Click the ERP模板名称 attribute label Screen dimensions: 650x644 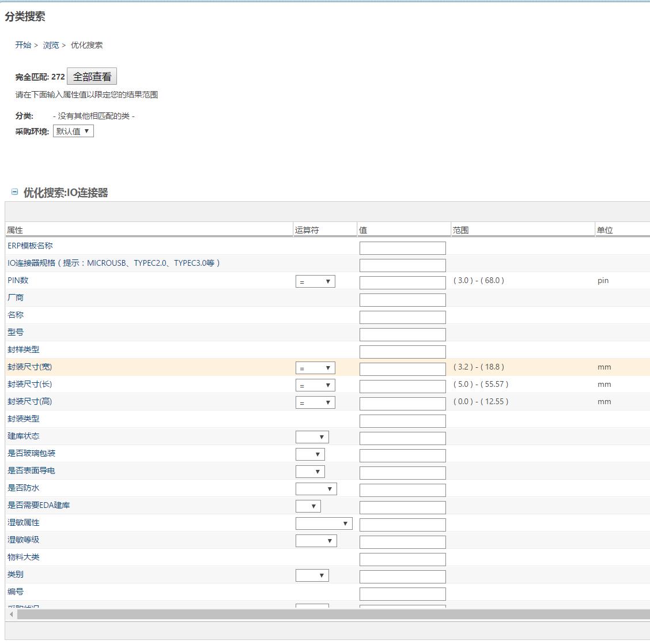31,246
